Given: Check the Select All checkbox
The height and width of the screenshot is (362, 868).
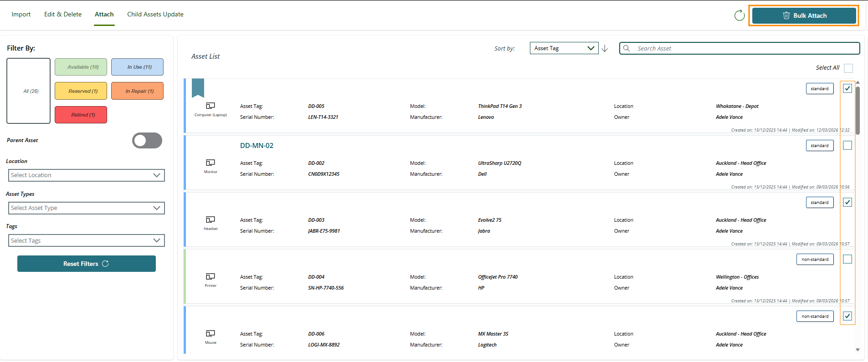Looking at the screenshot, I should coord(848,68).
